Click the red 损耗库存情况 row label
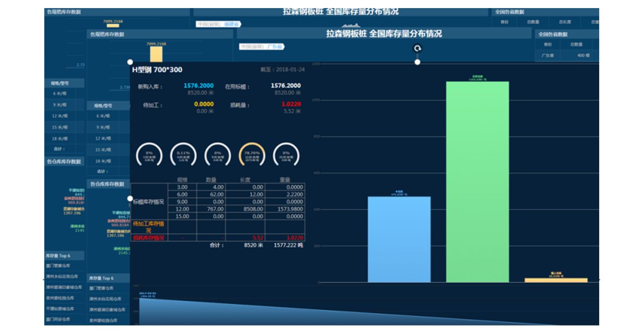 point(148,237)
